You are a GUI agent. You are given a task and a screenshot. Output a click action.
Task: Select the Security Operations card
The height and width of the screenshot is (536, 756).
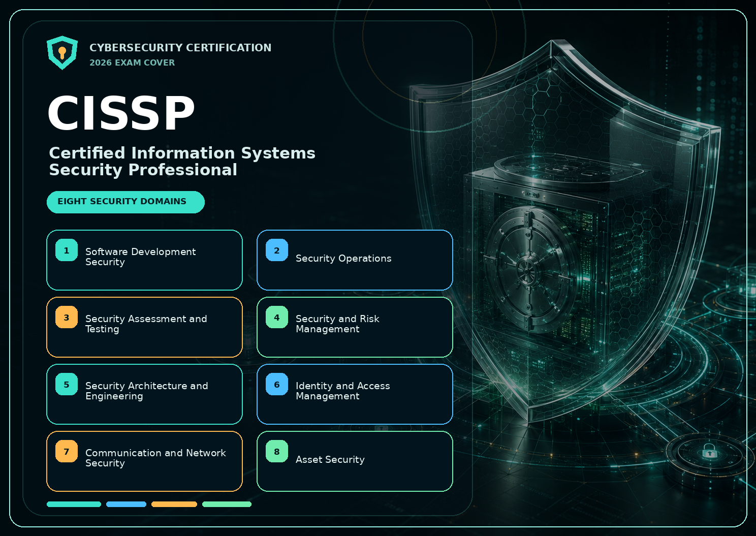pos(355,260)
